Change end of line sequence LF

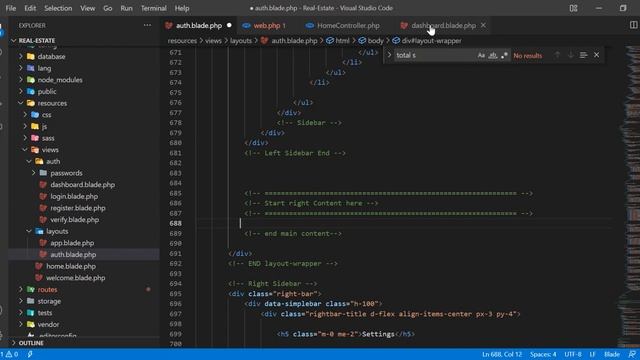click(x=592, y=354)
